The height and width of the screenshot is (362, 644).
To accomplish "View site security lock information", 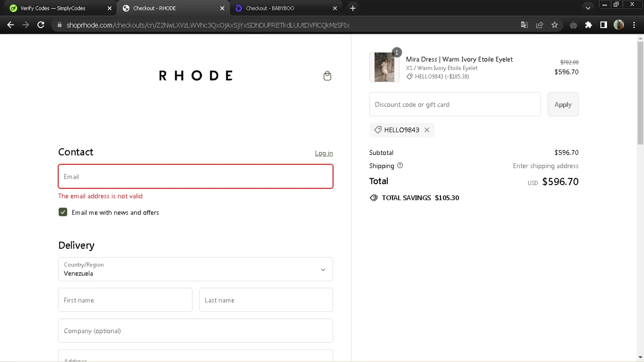I will coord(60,25).
